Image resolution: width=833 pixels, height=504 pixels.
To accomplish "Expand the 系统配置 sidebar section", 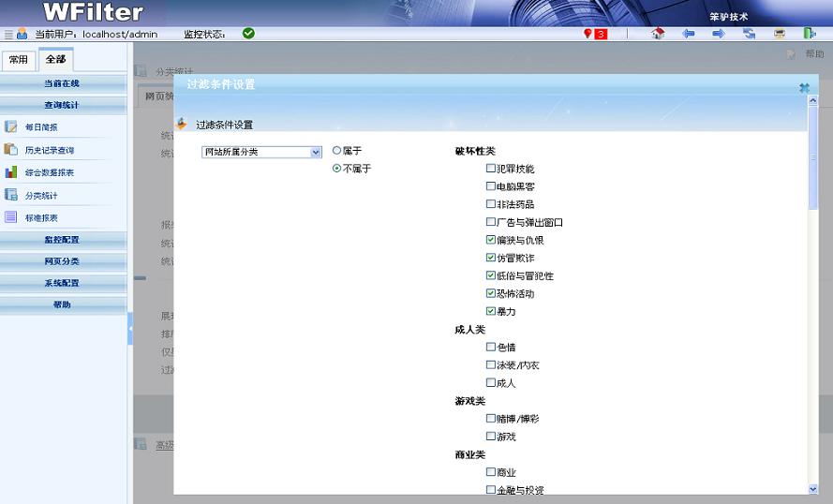I will click(x=62, y=283).
